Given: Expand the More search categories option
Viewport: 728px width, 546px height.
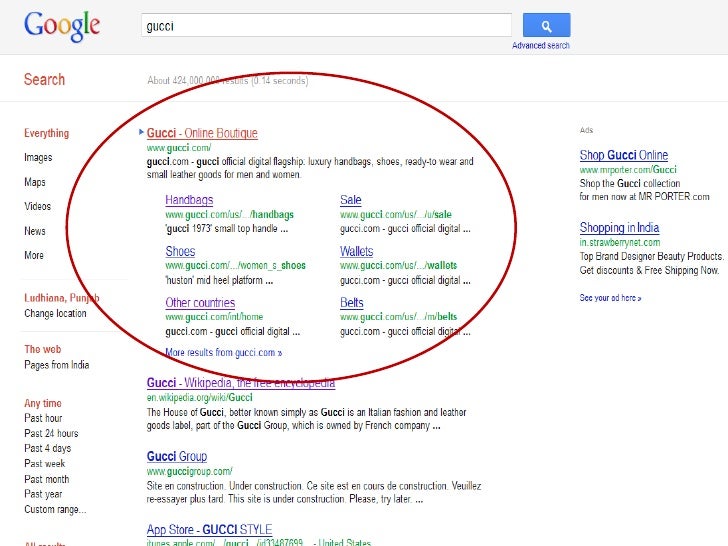Looking at the screenshot, I should (34, 255).
